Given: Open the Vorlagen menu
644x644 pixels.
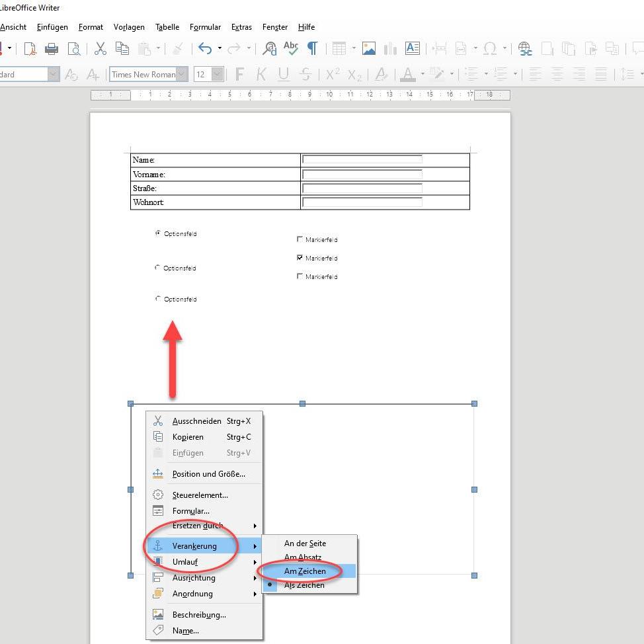Looking at the screenshot, I should click(129, 27).
